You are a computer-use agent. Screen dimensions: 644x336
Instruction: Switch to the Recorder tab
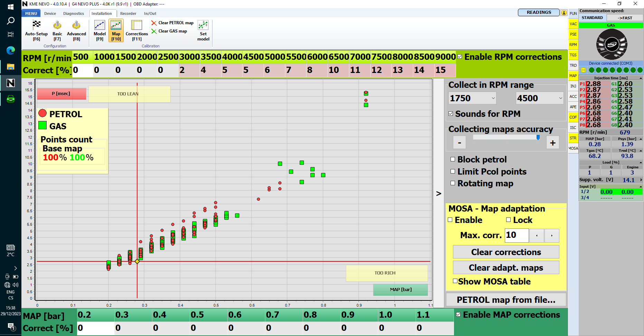click(128, 13)
